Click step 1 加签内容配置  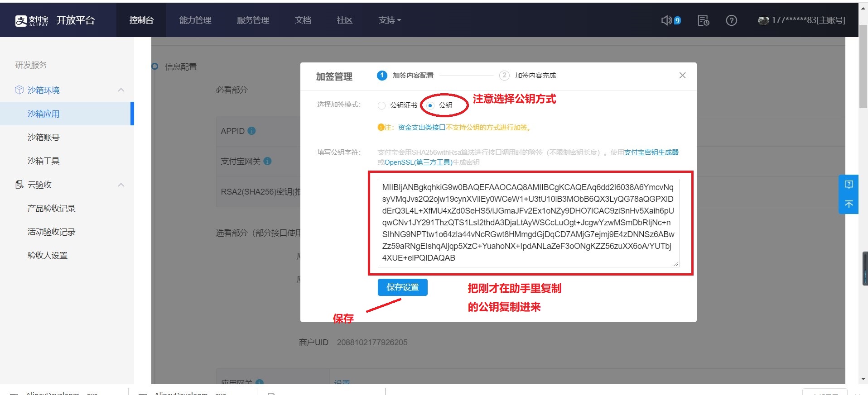click(405, 76)
